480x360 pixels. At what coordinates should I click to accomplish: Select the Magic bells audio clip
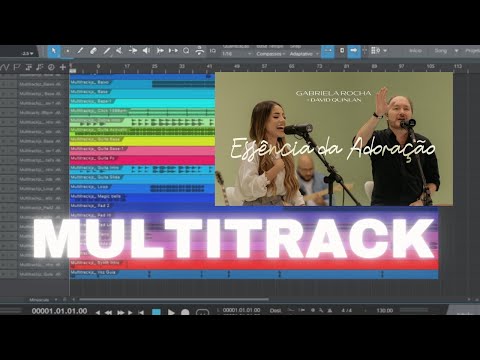(x=142, y=197)
